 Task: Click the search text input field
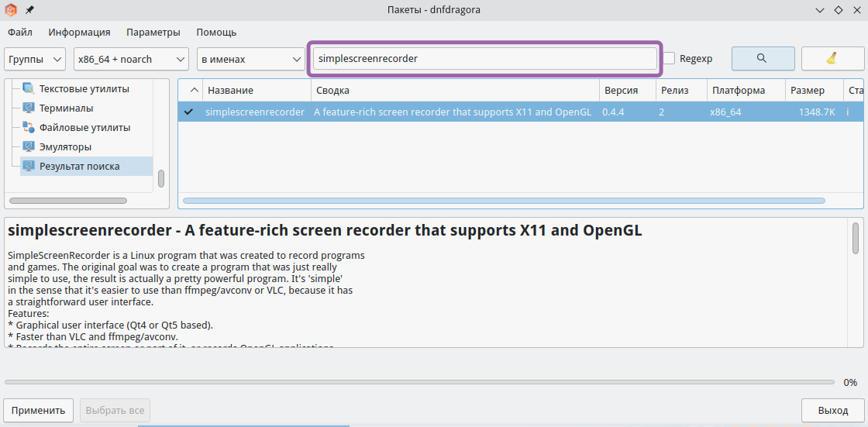click(485, 59)
